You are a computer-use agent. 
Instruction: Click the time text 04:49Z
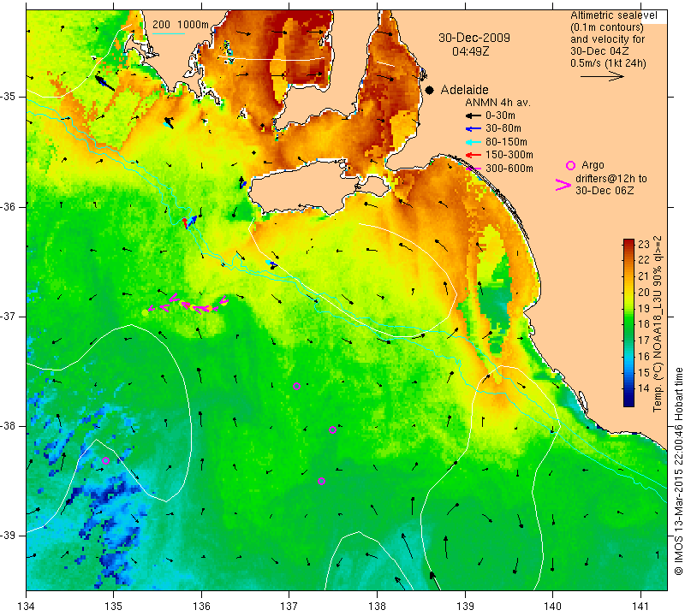[470, 51]
